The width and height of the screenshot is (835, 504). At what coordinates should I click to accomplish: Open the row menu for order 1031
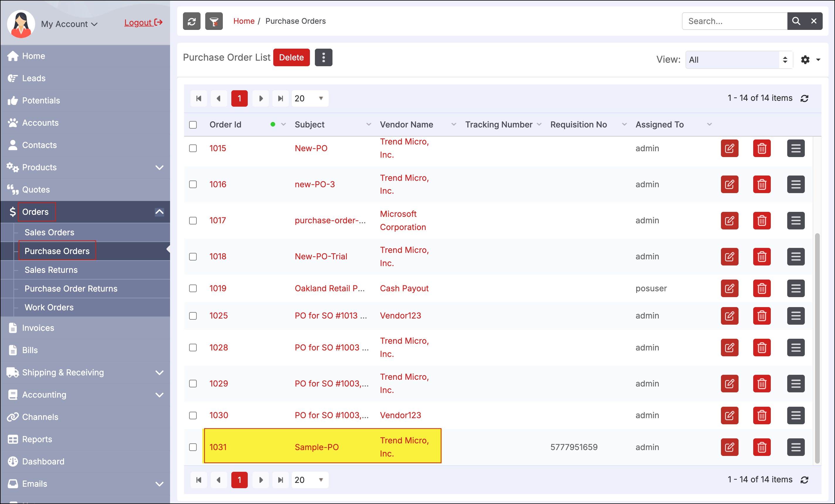795,447
